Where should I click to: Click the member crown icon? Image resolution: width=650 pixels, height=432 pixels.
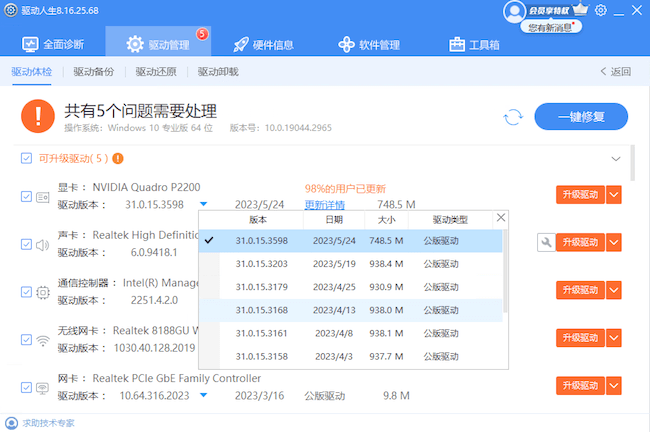[581, 9]
